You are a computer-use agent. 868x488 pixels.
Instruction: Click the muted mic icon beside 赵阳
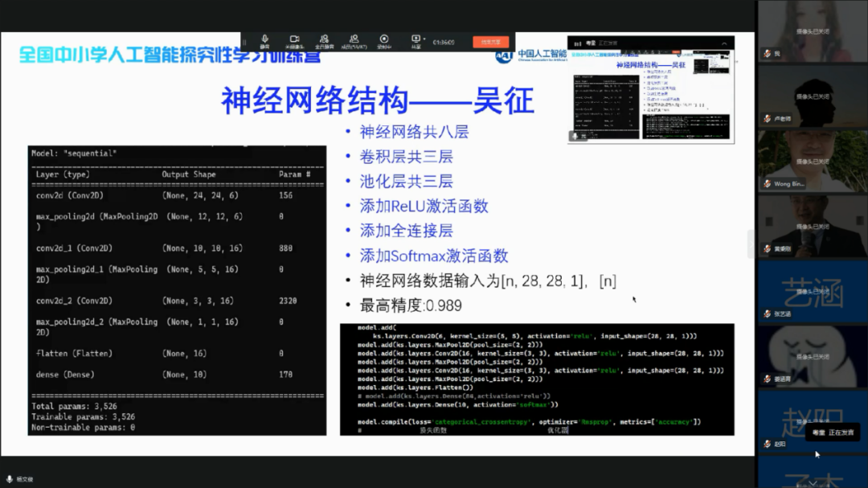(768, 444)
